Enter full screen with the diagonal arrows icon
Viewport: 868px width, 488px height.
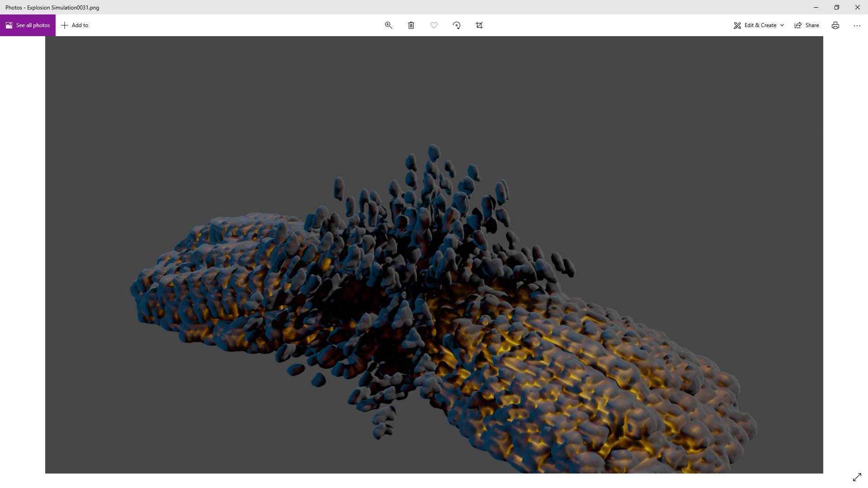point(857,477)
